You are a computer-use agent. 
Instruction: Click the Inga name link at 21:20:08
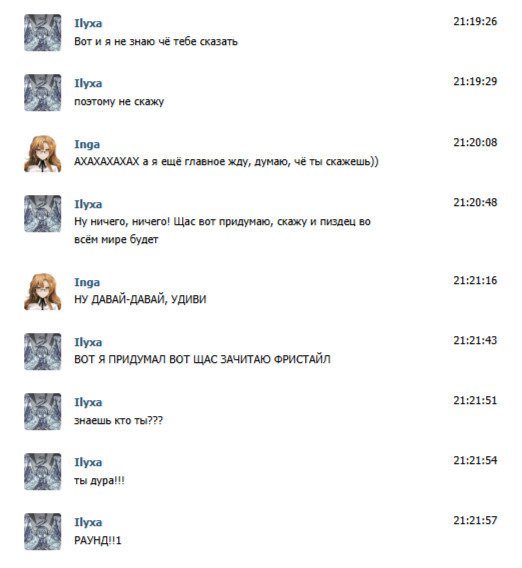click(x=87, y=145)
